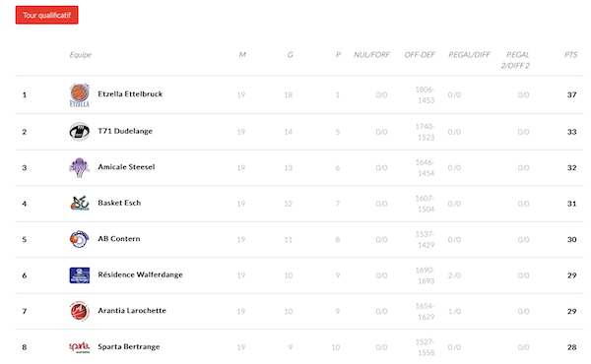Click the P.EGAL/DIFF column header
This screenshot has width=591, height=364.
coord(469,55)
